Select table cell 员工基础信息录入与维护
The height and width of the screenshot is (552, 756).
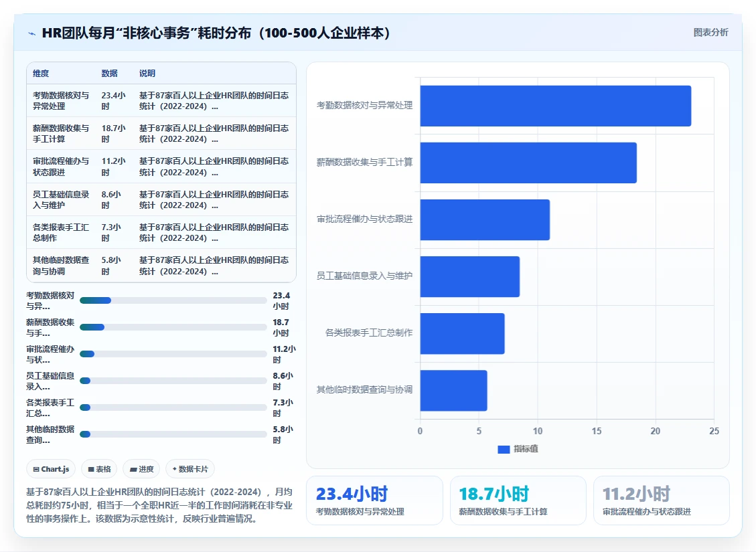click(61, 199)
